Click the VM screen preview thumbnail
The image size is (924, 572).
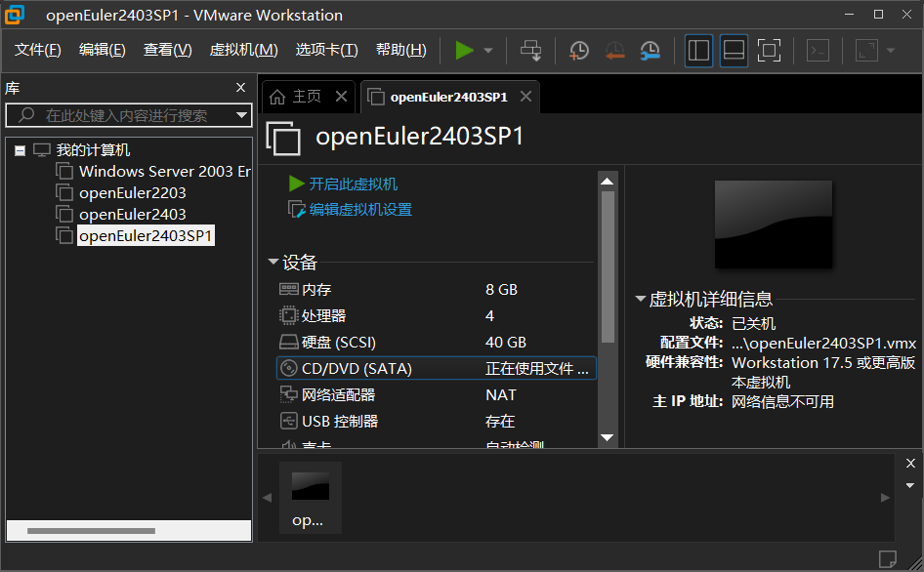click(774, 225)
